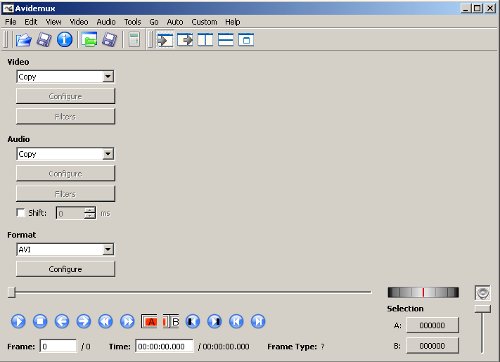Click the Time input field
The width and height of the screenshot is (500, 362).
click(164, 346)
